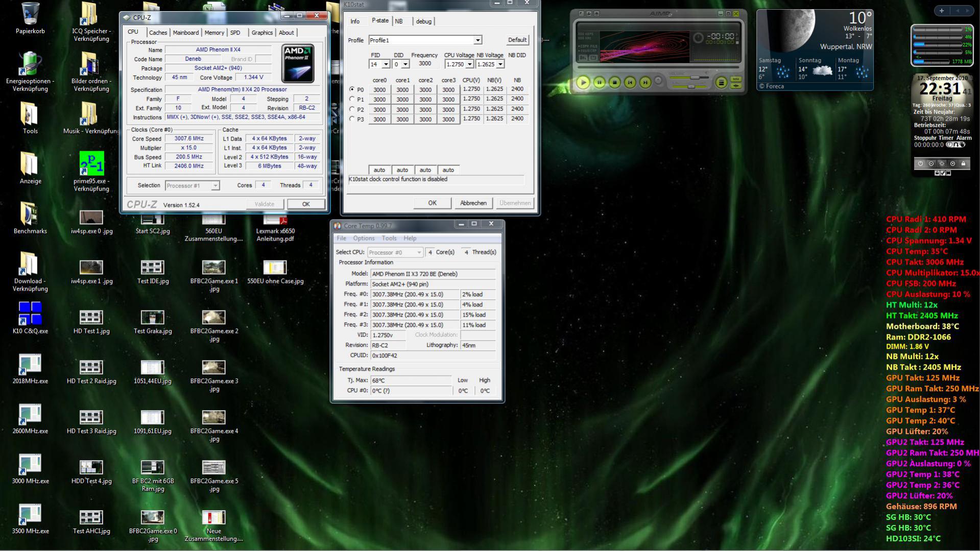Skip to previous track in AIMP
The height and width of the screenshot is (551, 980).
tap(630, 82)
